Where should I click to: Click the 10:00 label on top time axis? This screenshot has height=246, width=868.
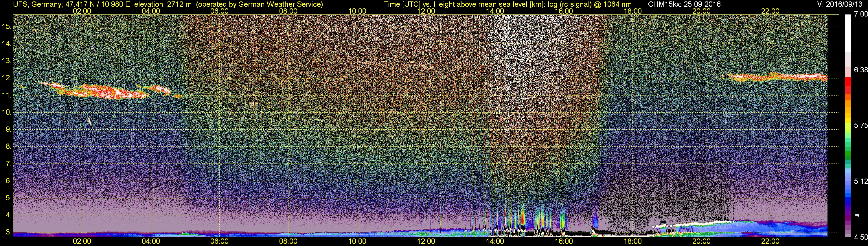click(x=357, y=11)
